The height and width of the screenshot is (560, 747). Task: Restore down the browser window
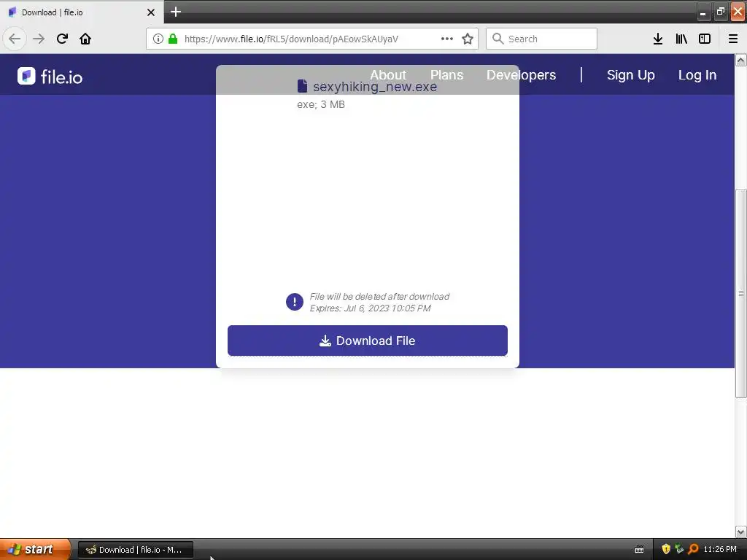720,12
